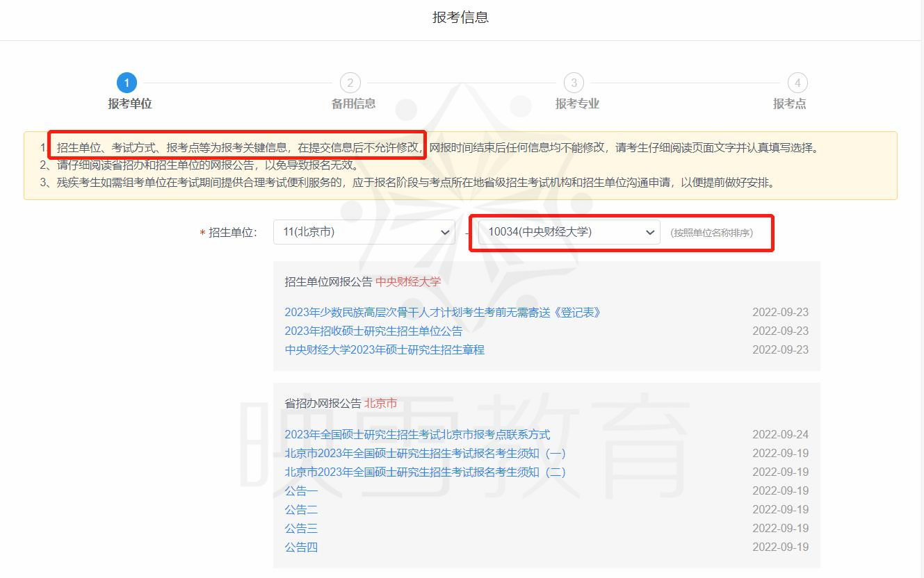Screen dimensions: 924x578
Task: Click the 2022-09-24 date entry
Action: pyautogui.click(x=781, y=435)
